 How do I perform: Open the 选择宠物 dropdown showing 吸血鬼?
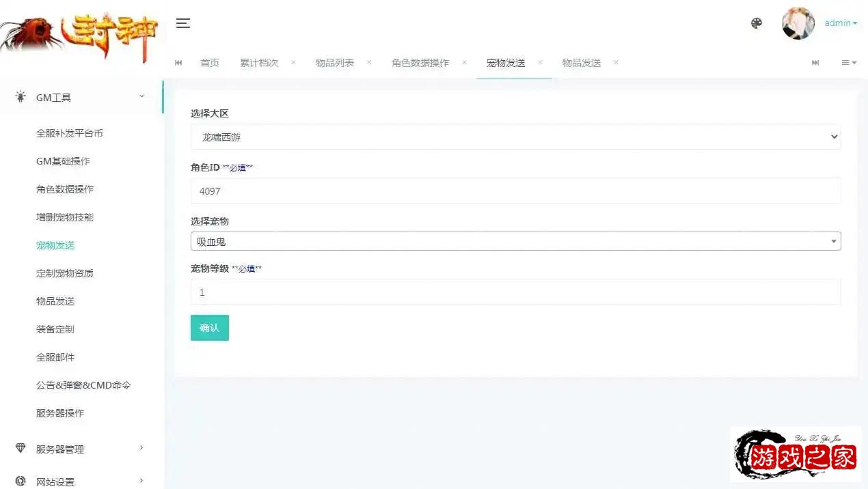click(x=515, y=241)
